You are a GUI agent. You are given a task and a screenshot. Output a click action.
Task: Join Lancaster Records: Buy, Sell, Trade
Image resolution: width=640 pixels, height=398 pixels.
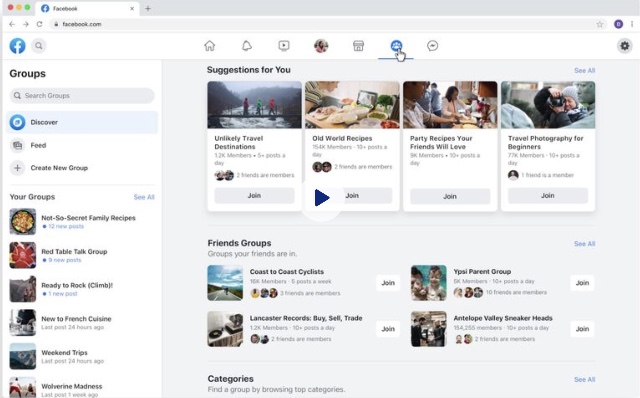point(388,329)
